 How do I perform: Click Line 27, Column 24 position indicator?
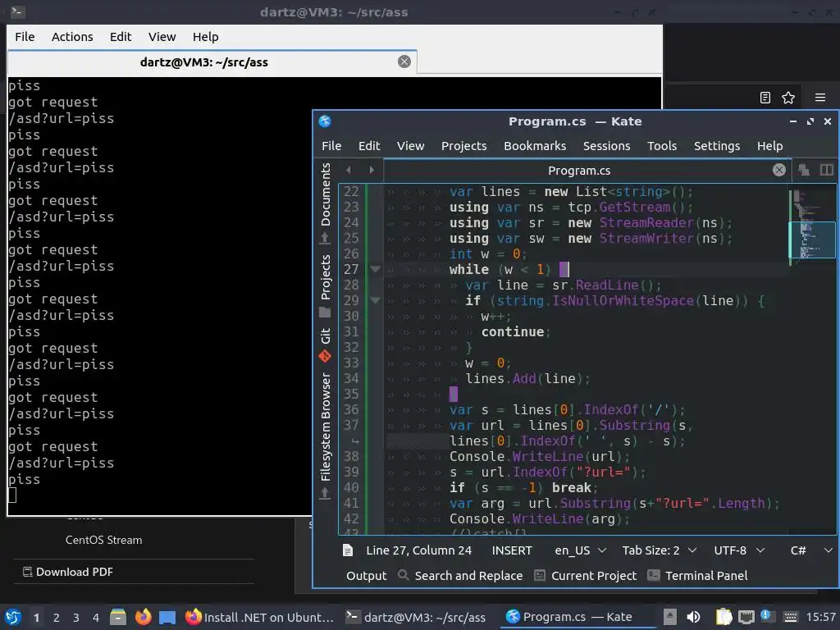[419, 550]
